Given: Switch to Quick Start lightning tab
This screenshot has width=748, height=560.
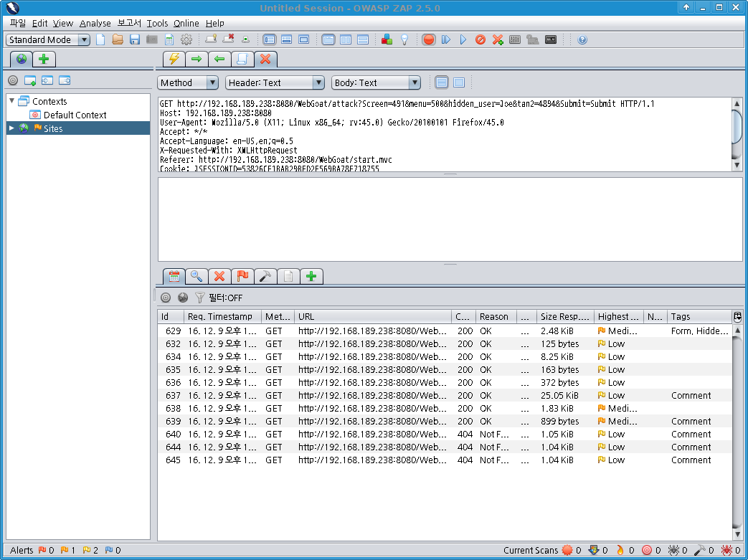Looking at the screenshot, I should [174, 59].
